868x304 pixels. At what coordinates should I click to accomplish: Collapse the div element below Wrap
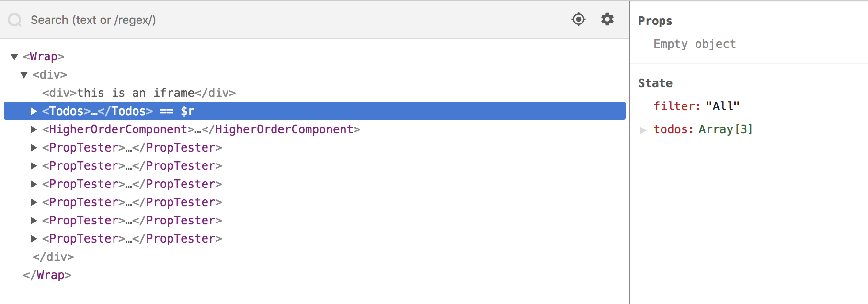24,74
